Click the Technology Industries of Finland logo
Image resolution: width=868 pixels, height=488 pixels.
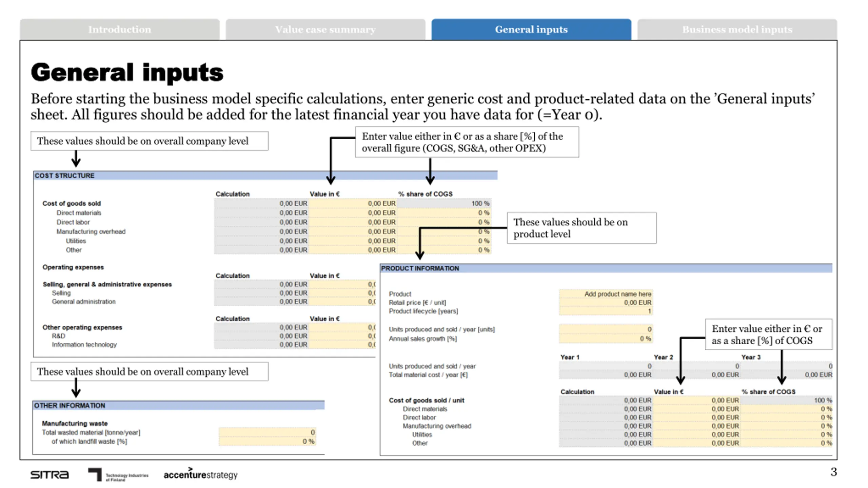118,475
